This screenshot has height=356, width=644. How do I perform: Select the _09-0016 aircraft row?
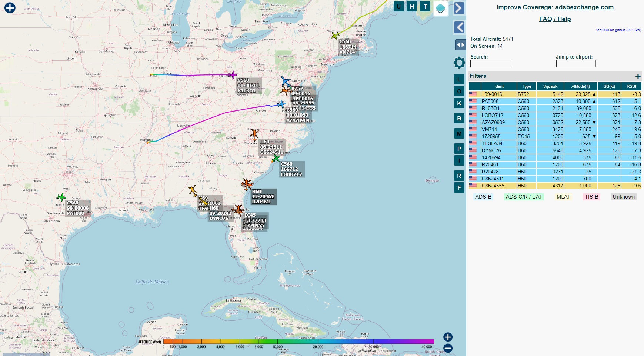click(x=555, y=94)
